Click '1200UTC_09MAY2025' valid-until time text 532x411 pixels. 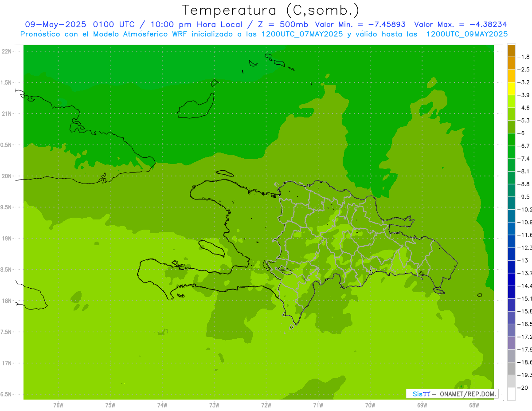tap(467, 34)
